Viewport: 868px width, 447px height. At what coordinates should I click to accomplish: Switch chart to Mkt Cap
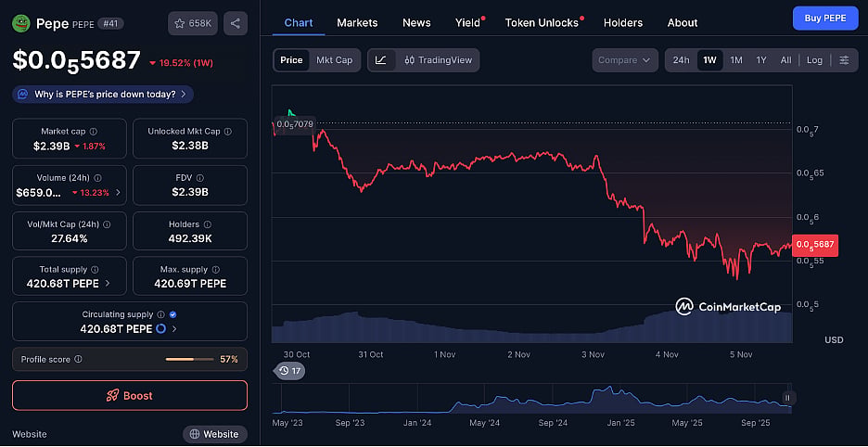point(335,60)
